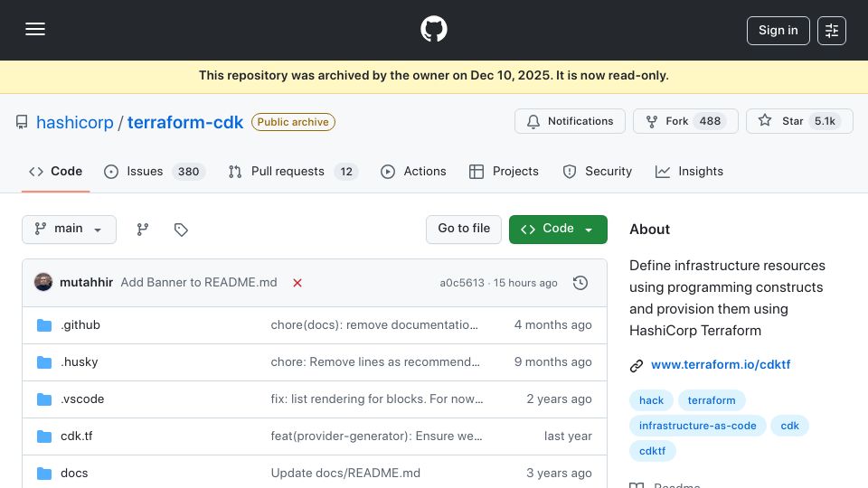The height and width of the screenshot is (488, 868).
Task: Open commit history clock icon
Action: pos(580,283)
